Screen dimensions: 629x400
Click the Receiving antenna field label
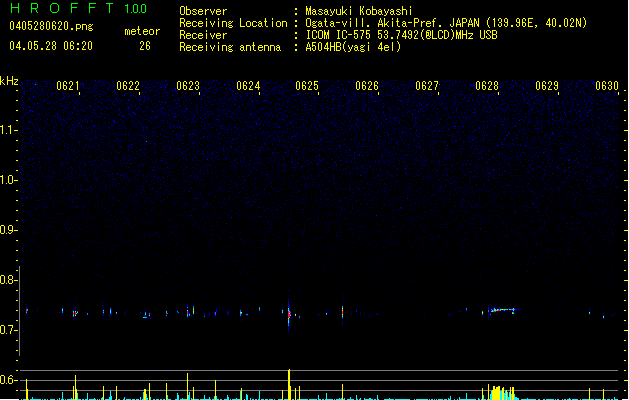(230, 47)
